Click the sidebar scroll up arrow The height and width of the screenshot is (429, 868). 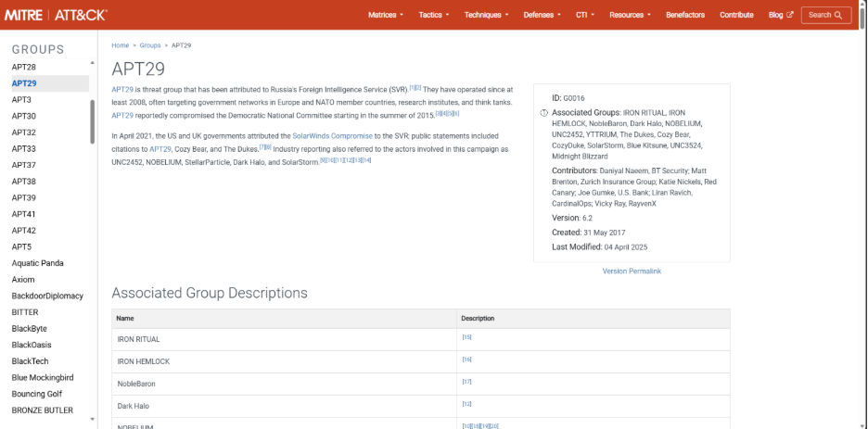pos(92,63)
